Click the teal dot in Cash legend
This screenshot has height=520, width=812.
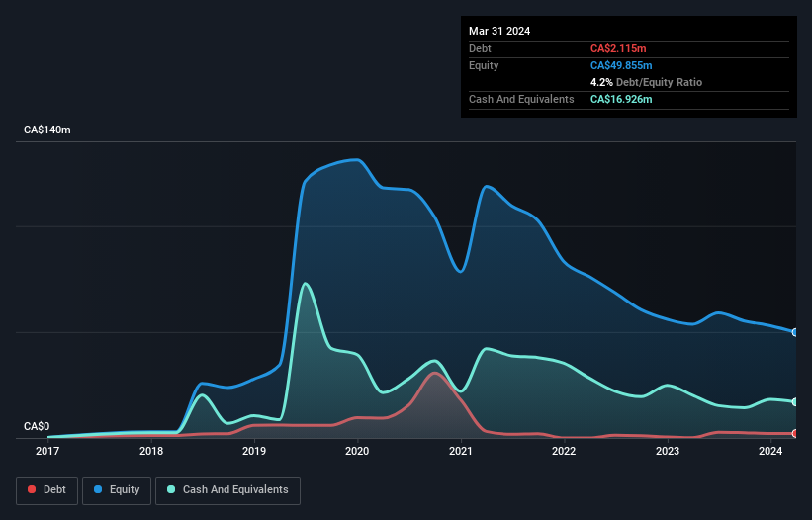171,489
